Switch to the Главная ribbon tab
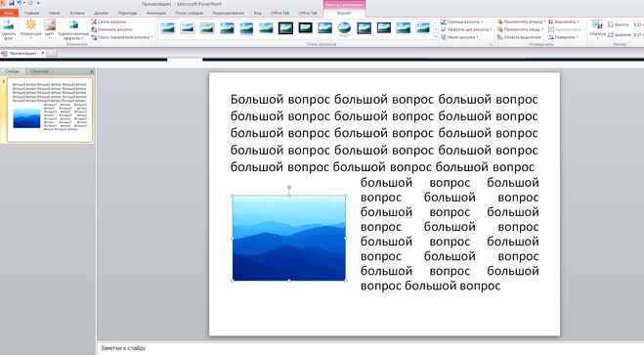Viewport: 644px width, 355px height. tap(31, 13)
